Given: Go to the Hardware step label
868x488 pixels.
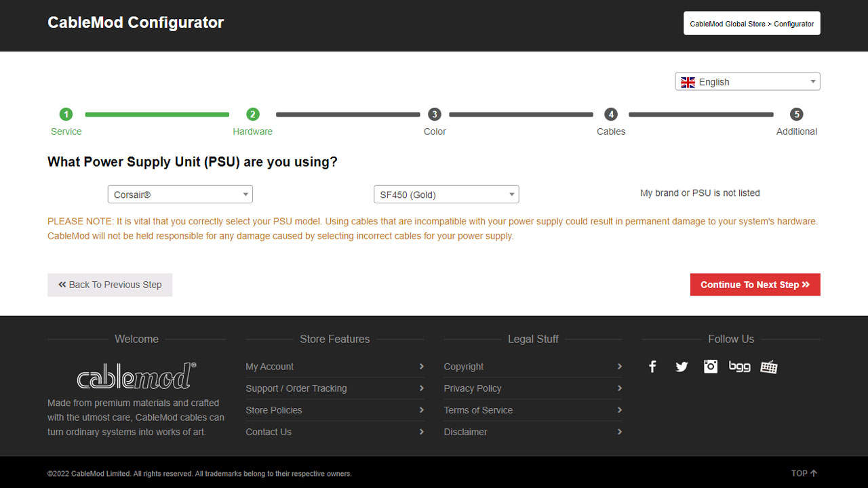Looking at the screenshot, I should [x=253, y=131].
